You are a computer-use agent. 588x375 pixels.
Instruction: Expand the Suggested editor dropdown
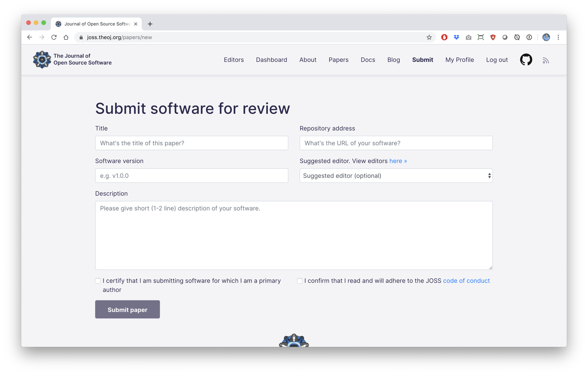[x=396, y=176]
